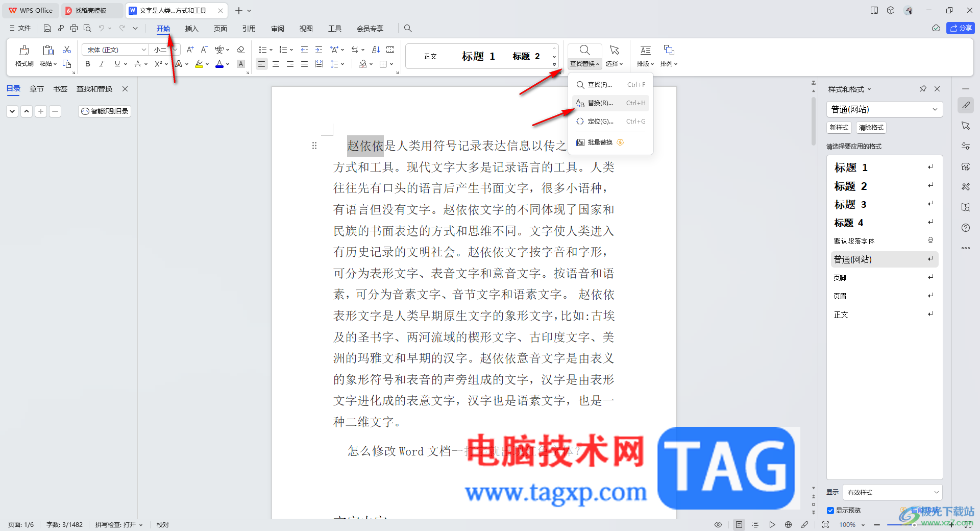Uncheck the 显示预览 checkbox
This screenshot has width=980, height=531.
830,511
